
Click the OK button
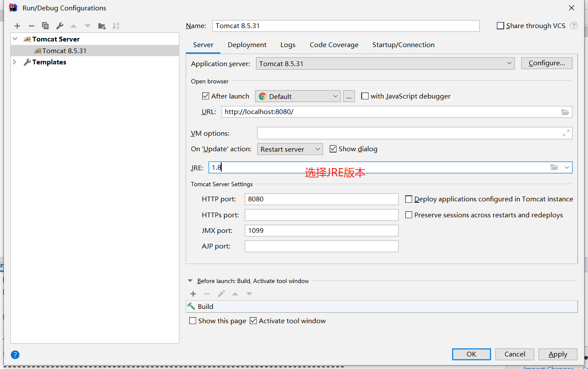click(x=471, y=354)
